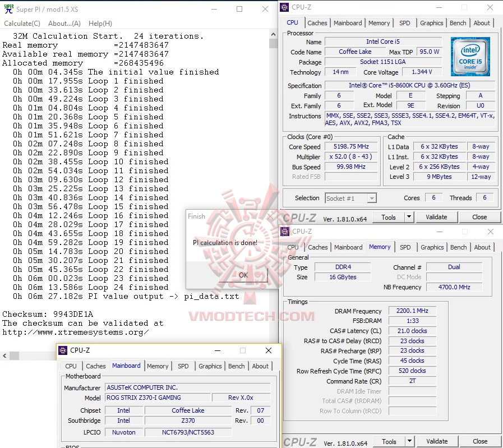
Task: Open CPU tab in the Memory CPU-Z window
Action: (293, 247)
